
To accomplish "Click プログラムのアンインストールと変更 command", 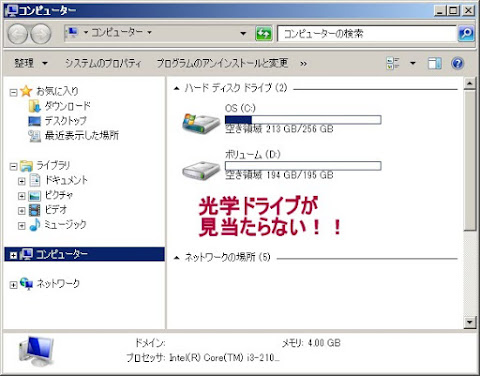I will click(x=222, y=63).
